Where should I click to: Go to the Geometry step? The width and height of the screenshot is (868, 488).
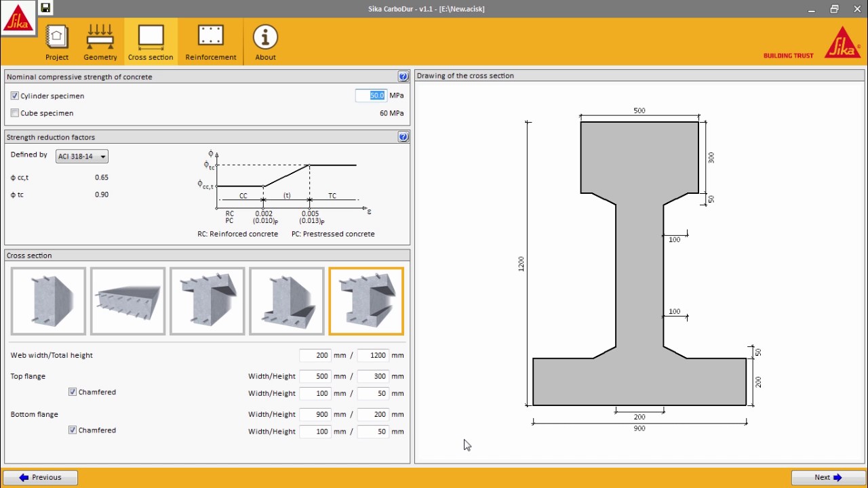tap(100, 42)
